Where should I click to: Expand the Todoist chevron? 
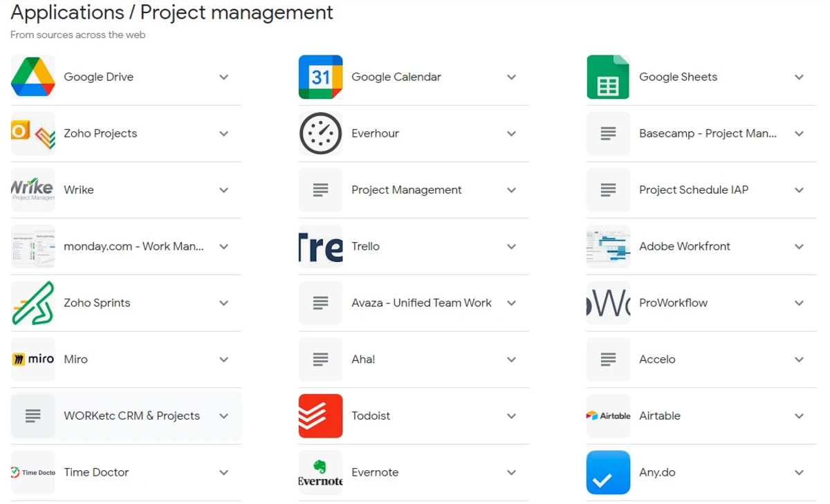pyautogui.click(x=511, y=416)
